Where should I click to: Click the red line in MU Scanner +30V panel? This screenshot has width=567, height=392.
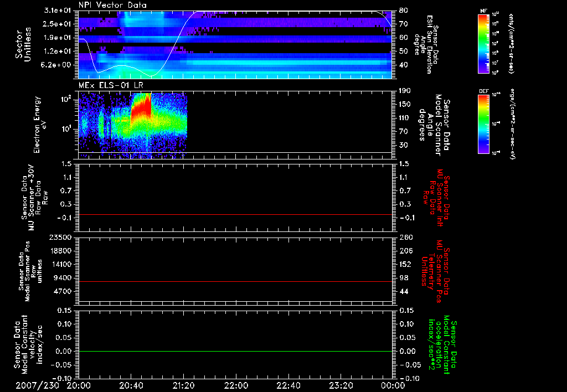(235, 214)
